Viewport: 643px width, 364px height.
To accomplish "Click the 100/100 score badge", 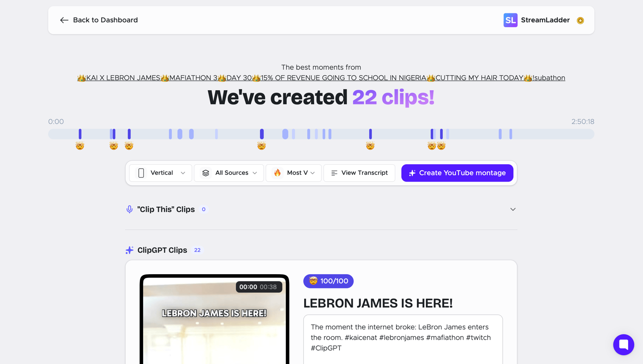I will click(328, 281).
